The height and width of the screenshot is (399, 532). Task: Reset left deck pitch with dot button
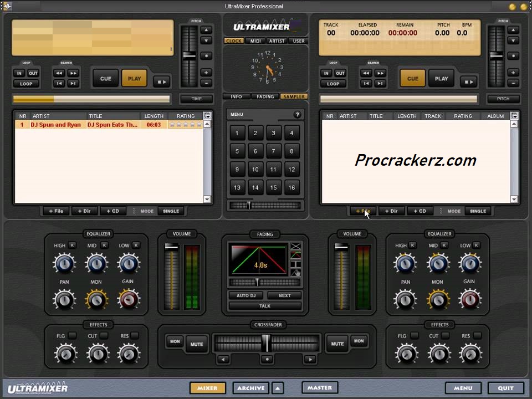(x=206, y=55)
